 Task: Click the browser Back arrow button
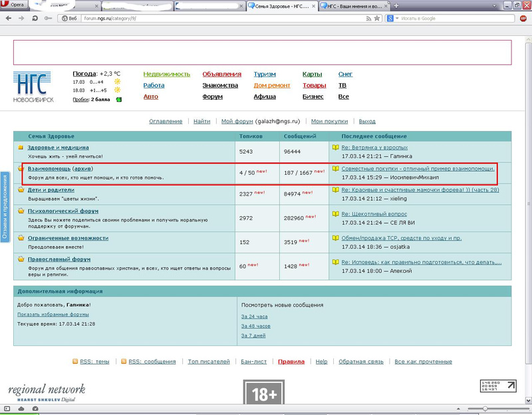point(9,18)
